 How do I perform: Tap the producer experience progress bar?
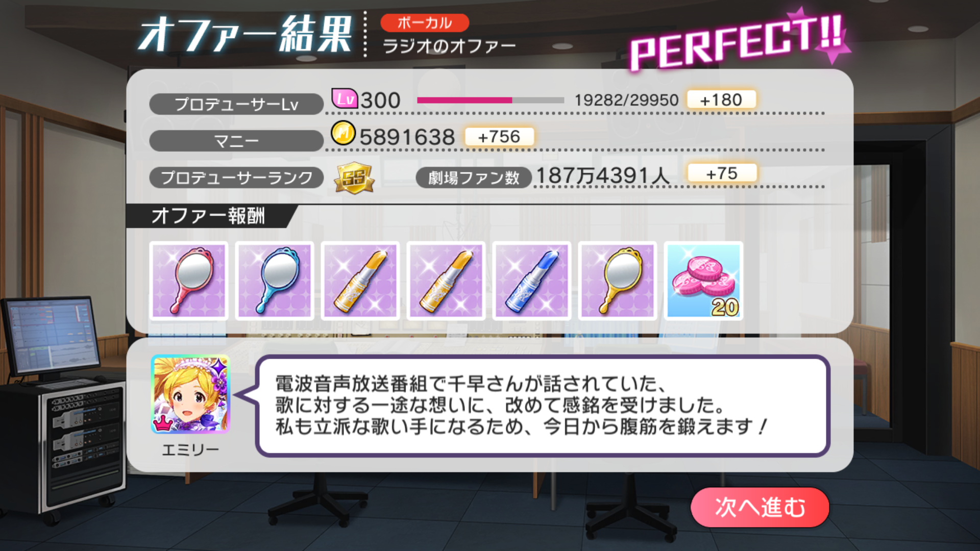[491, 101]
